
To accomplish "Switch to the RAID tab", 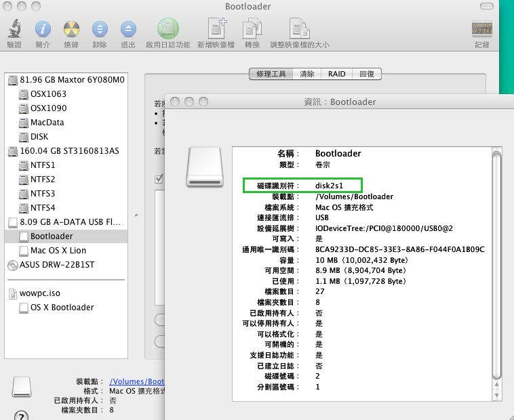I will pyautogui.click(x=336, y=74).
